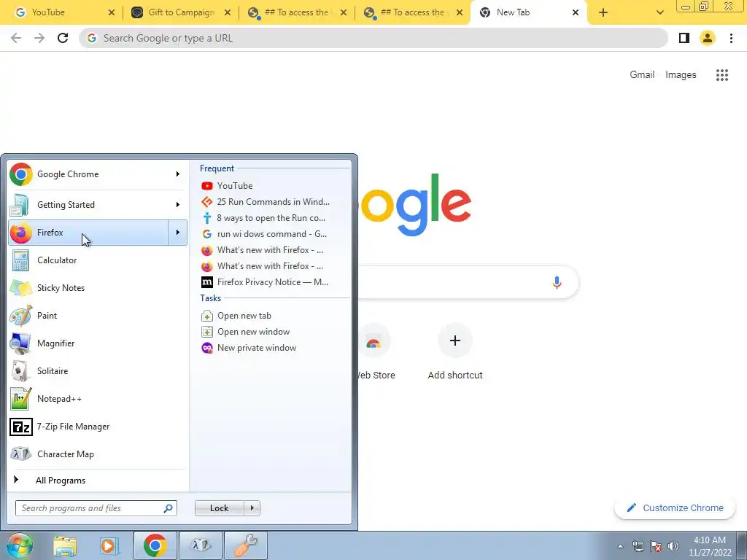
Task: Reload the current page
Action: coord(63,38)
